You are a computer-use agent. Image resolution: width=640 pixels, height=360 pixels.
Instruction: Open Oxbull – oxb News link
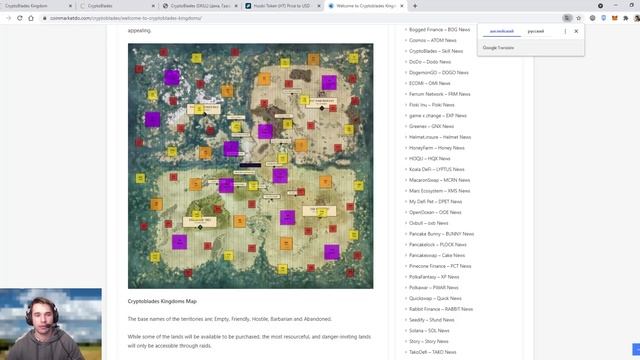pyautogui.click(x=429, y=223)
